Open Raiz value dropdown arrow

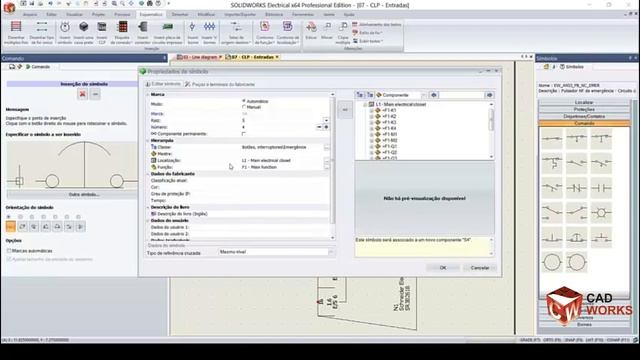tap(326, 120)
